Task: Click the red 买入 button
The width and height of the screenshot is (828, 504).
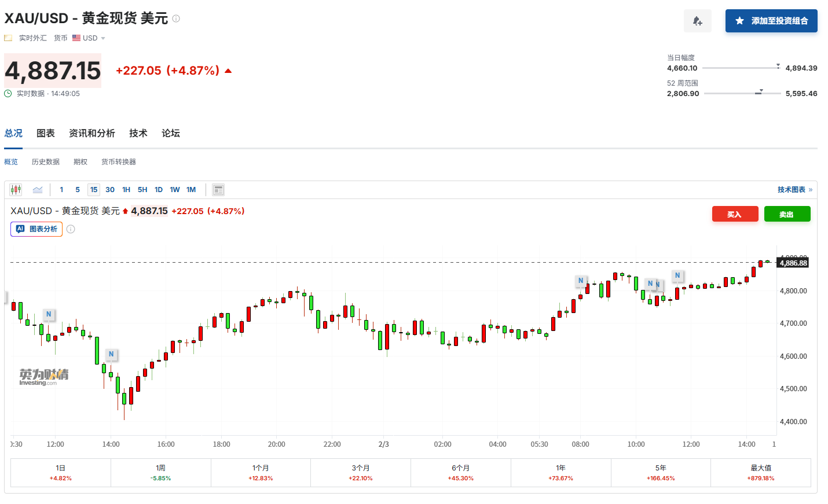Action: 735,214
